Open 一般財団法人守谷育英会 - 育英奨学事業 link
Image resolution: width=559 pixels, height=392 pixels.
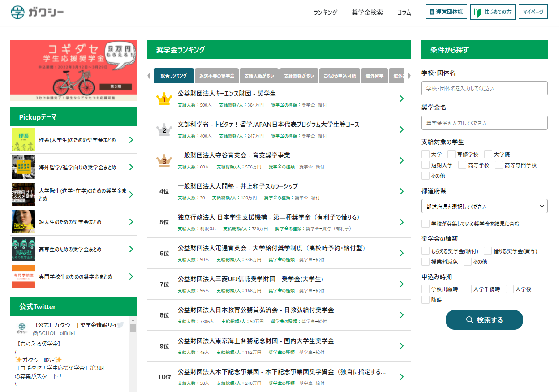point(234,155)
